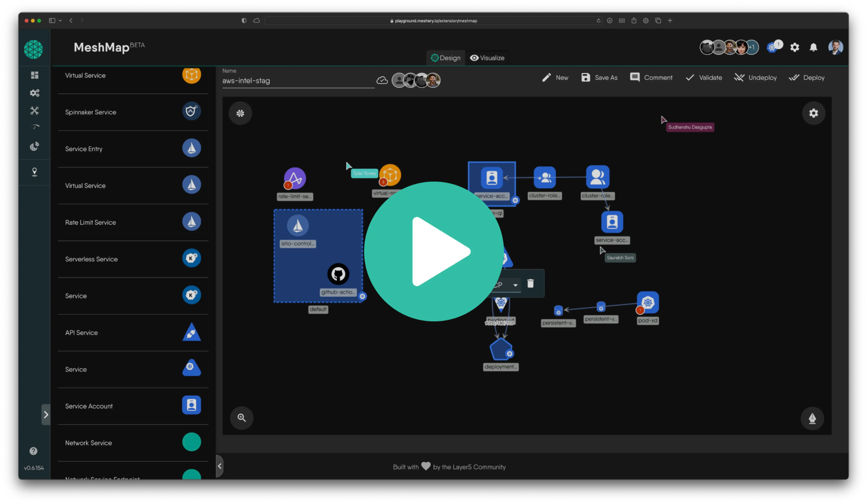Click the cloud sync icon beside name
Screen dimensions: 867x504
(x=382, y=80)
